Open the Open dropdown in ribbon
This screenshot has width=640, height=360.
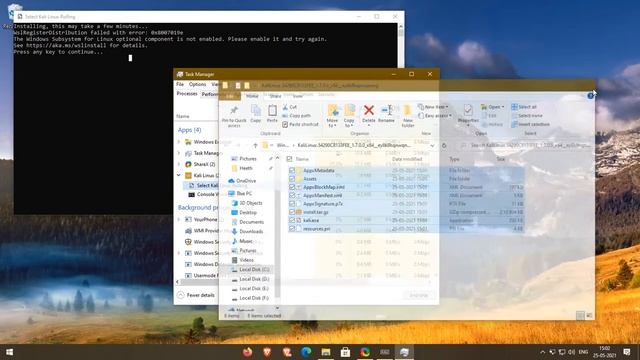point(493,107)
